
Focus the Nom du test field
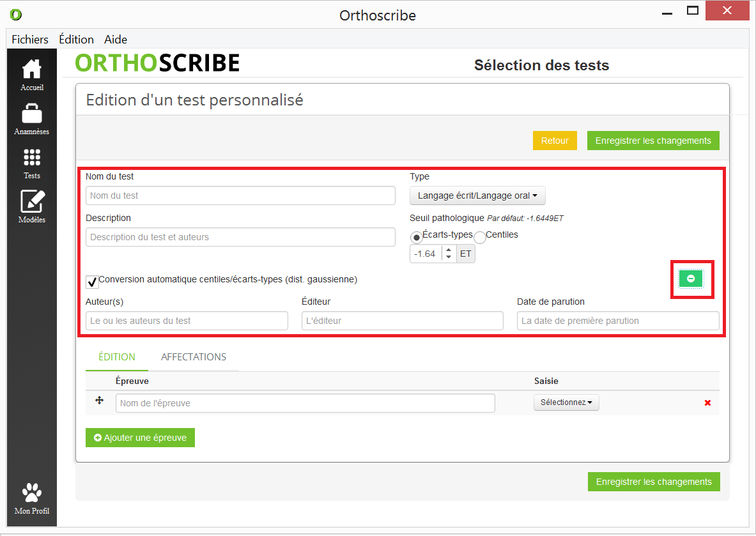click(x=240, y=195)
